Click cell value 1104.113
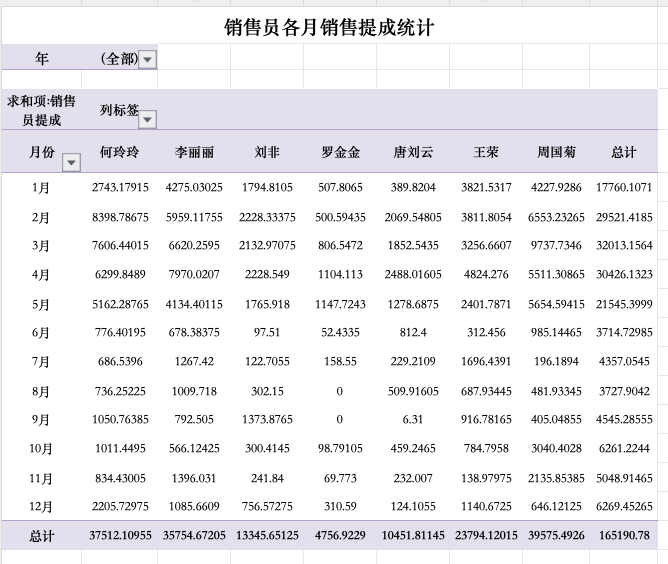The image size is (668, 564). pyautogui.click(x=340, y=275)
